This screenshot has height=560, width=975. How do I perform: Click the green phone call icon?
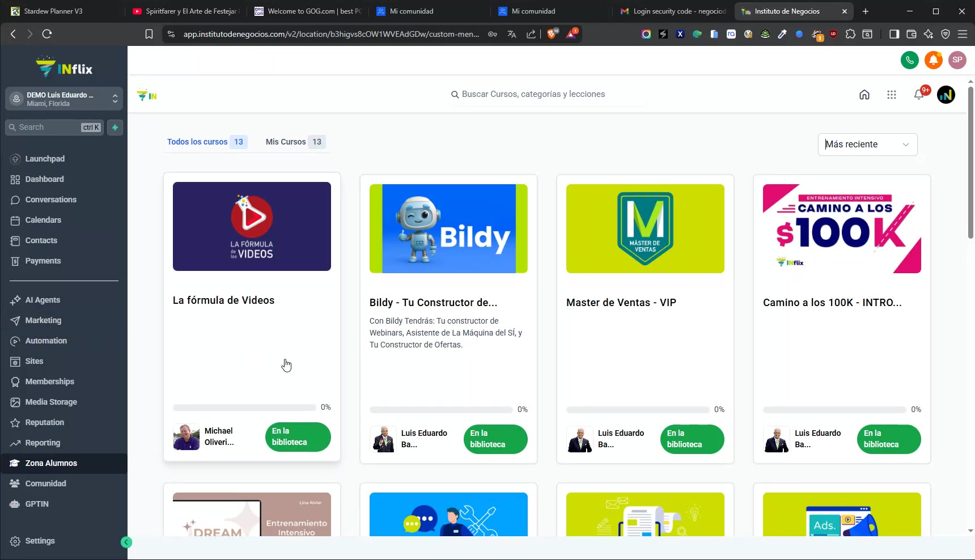click(x=909, y=60)
